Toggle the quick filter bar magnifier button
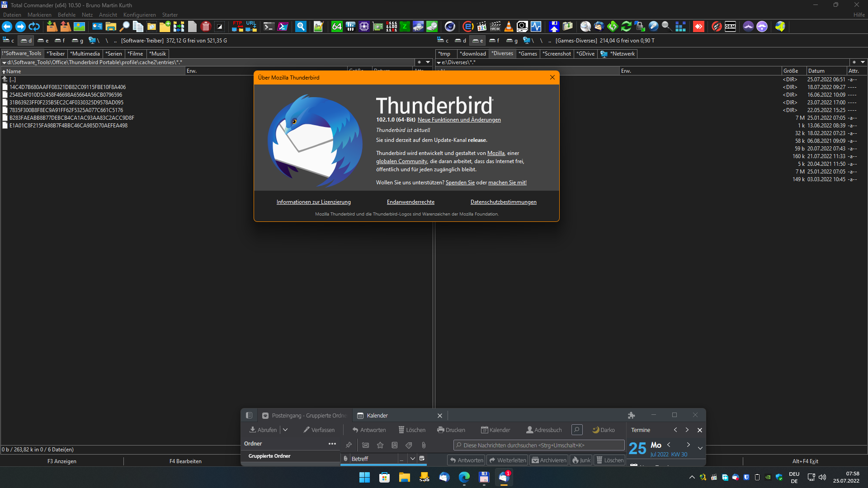Screen dimensions: 868x488 pos(577,430)
